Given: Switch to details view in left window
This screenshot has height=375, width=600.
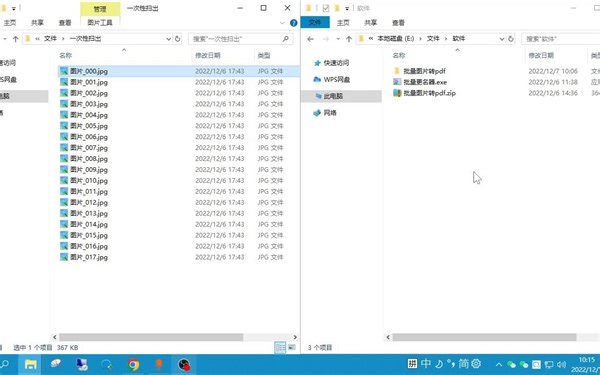Looking at the screenshot, I should click(280, 347).
